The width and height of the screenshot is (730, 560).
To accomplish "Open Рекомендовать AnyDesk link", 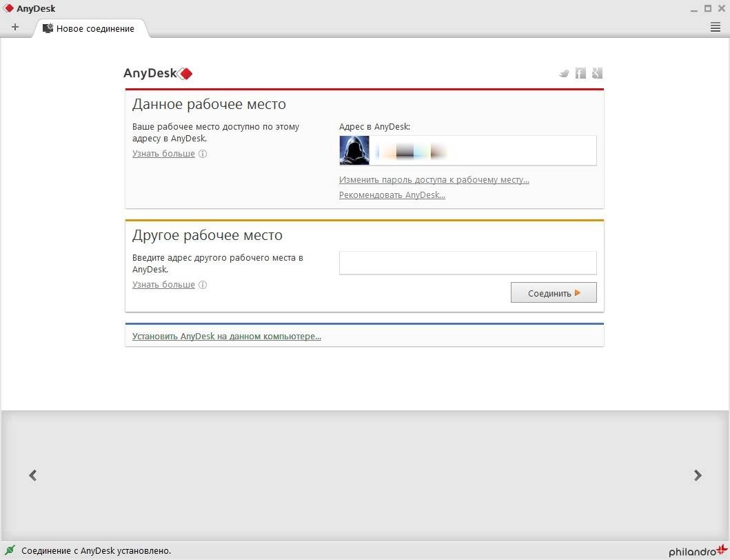I will click(x=392, y=194).
